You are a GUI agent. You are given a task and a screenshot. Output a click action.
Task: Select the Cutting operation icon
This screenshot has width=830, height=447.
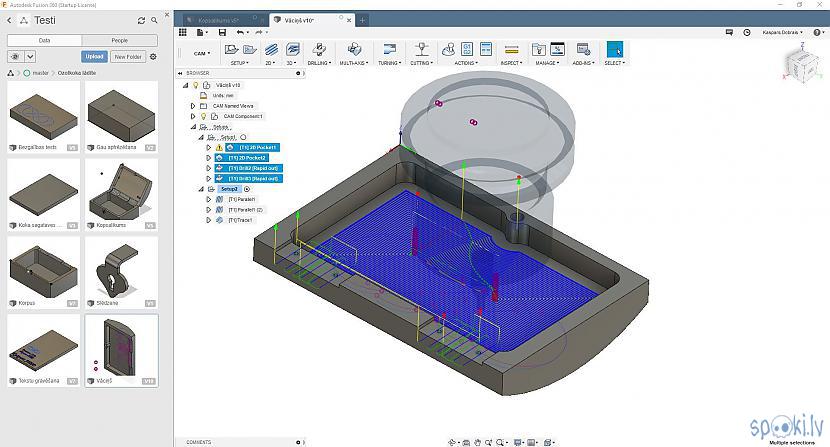(x=421, y=49)
